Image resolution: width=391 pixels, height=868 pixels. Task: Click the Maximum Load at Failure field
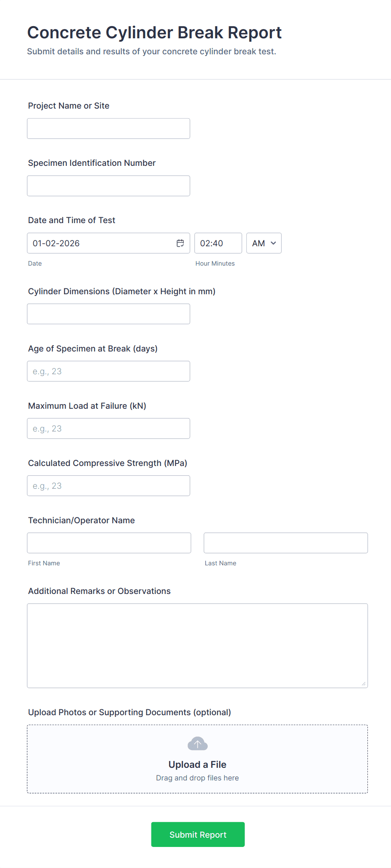108,428
